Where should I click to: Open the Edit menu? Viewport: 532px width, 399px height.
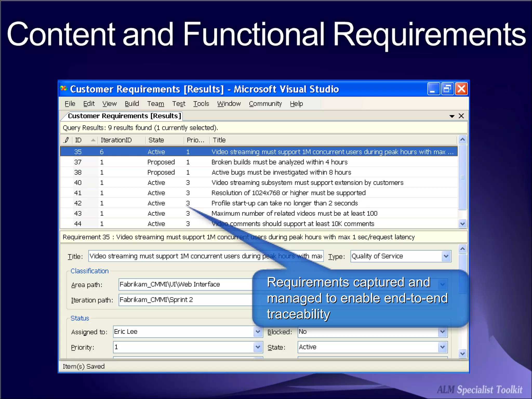point(89,104)
